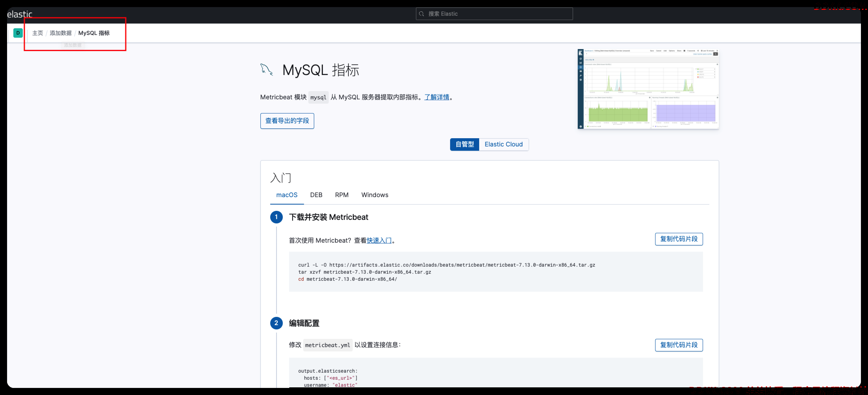868x395 pixels.
Task: Open 添加数据 breadcrumb link
Action: (x=61, y=33)
